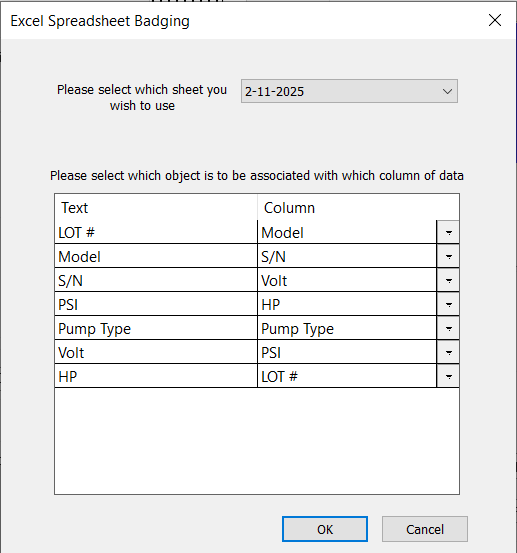This screenshot has width=517, height=553.
Task: Select the Pump Type text cell
Action: coord(156,328)
